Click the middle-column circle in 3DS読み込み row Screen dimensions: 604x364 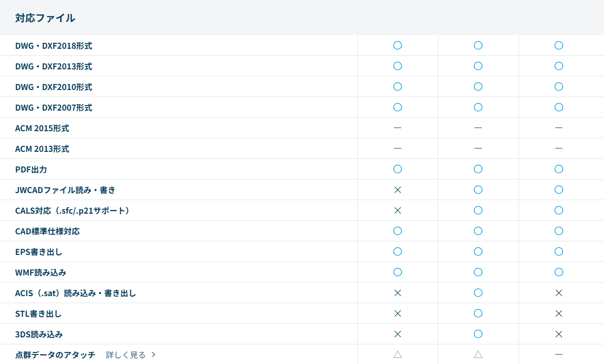(x=478, y=334)
